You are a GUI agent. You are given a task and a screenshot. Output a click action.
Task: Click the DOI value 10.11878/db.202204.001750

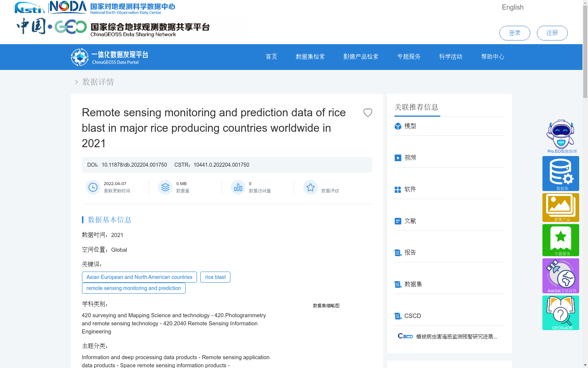point(134,165)
